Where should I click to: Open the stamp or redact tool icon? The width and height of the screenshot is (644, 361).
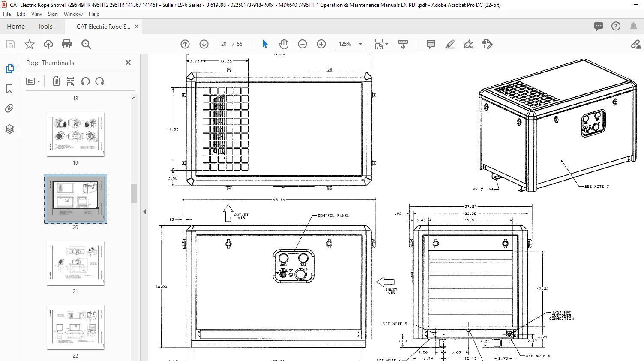coord(488,44)
